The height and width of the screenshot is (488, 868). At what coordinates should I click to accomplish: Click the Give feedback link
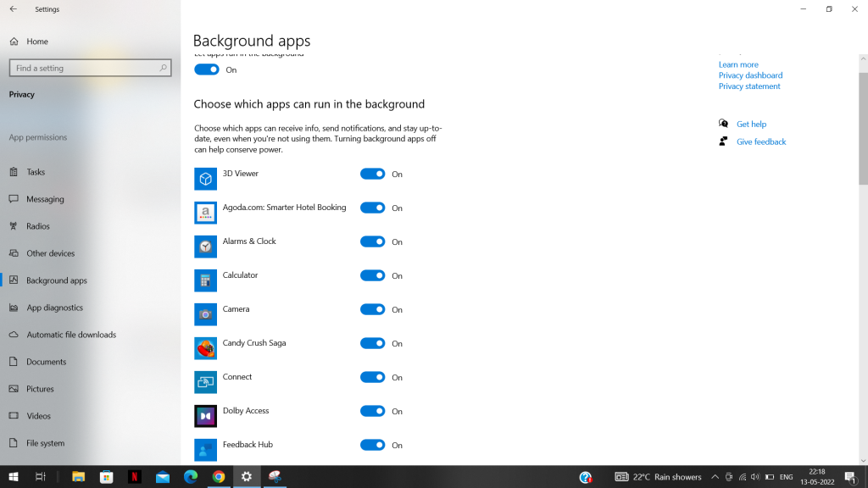(x=761, y=141)
